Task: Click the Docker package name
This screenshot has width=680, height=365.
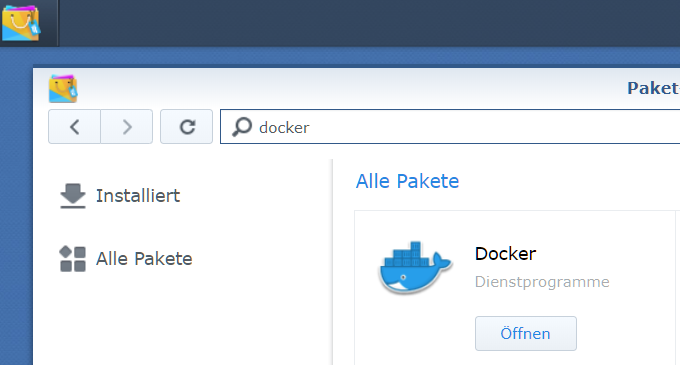Action: point(505,254)
